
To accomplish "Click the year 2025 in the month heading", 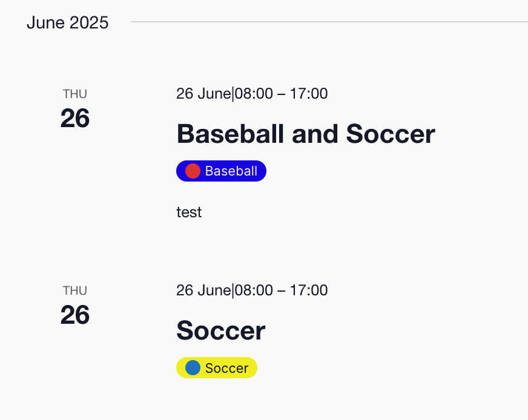I will (x=88, y=23).
